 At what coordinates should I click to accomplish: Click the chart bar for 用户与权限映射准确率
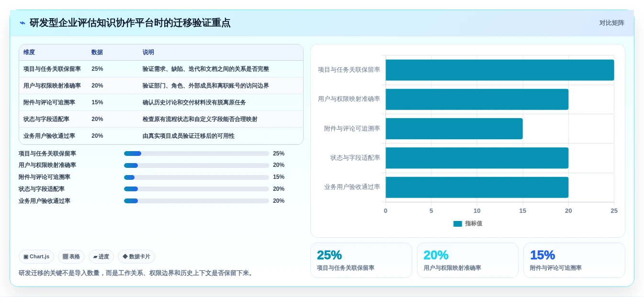(x=477, y=99)
